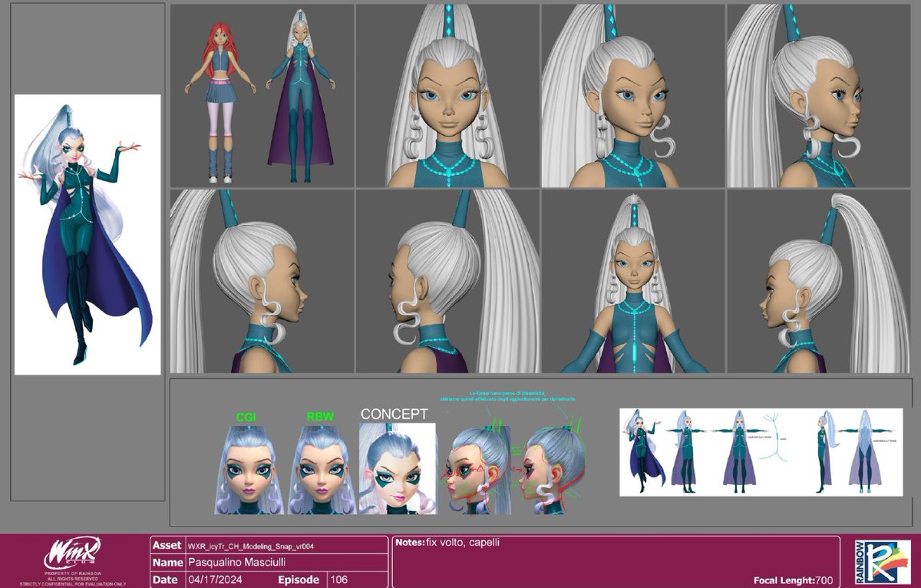The image size is (921, 588).
Task: Click the green RBW label
Action: [x=320, y=417]
